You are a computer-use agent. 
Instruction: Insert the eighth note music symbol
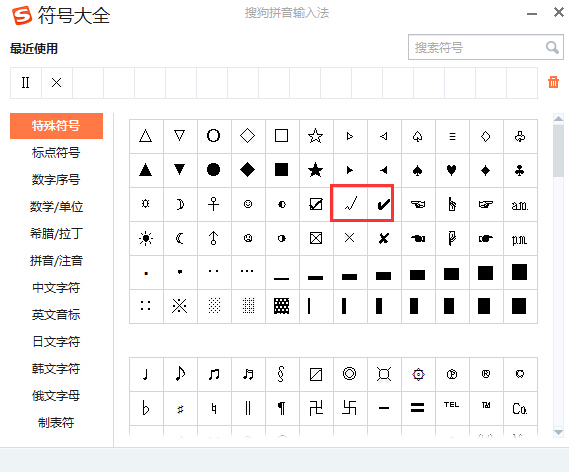click(x=180, y=374)
